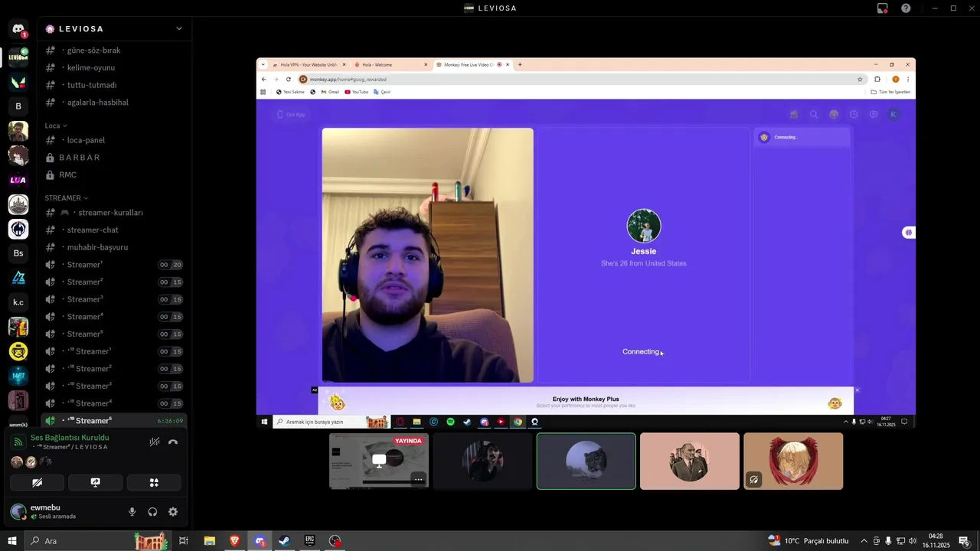
Task: Open the Windows notification center
Action: pyautogui.click(x=964, y=541)
